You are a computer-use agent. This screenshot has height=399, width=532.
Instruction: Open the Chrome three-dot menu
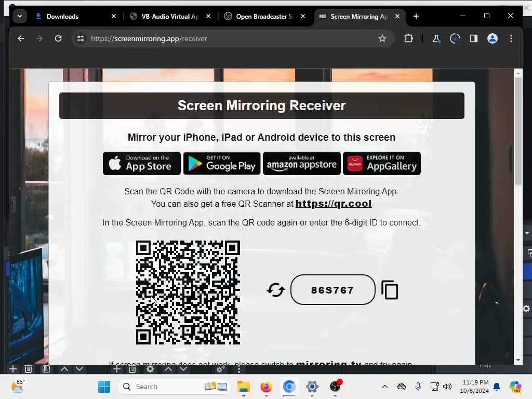click(x=511, y=38)
